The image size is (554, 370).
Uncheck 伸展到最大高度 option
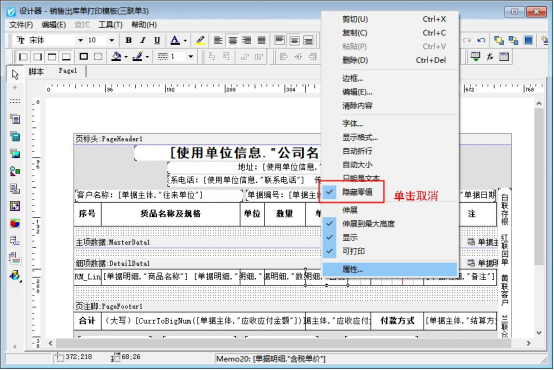[x=368, y=224]
